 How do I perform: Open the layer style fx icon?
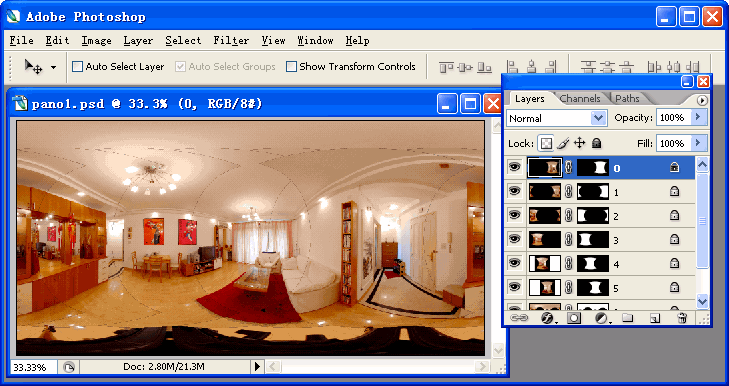coord(547,318)
